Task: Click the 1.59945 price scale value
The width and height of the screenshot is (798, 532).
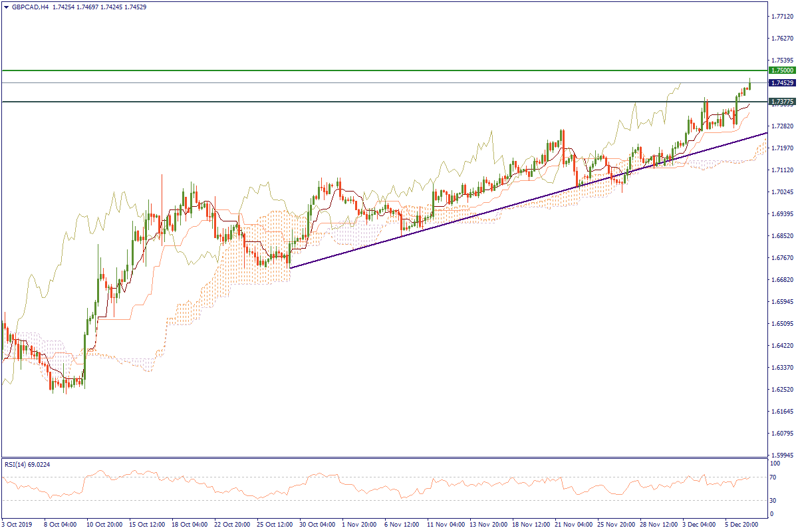Action: [782, 456]
